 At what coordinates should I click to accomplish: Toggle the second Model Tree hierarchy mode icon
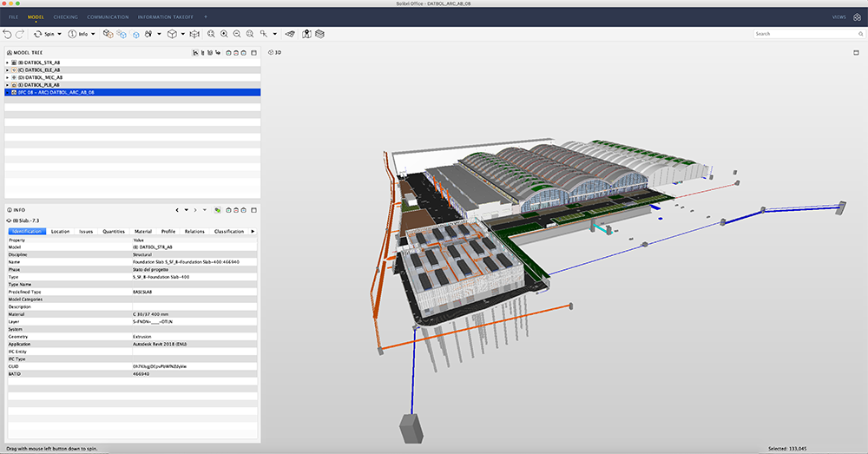(x=202, y=53)
